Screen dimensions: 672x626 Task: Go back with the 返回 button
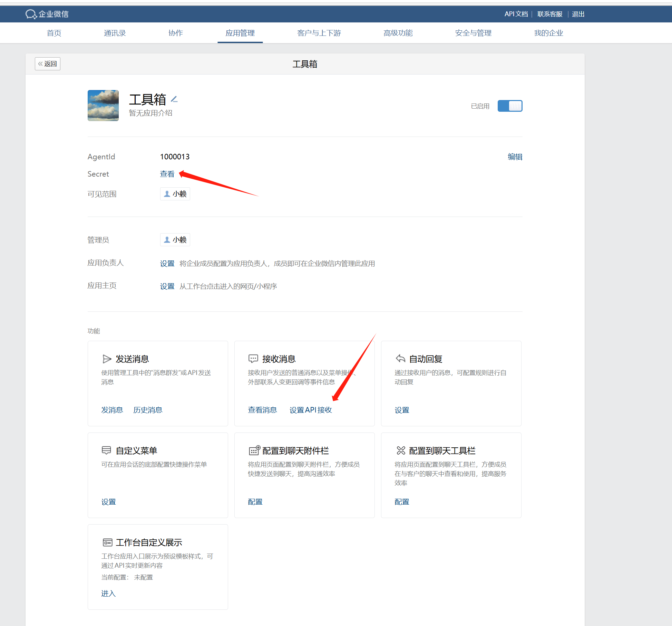pos(48,64)
